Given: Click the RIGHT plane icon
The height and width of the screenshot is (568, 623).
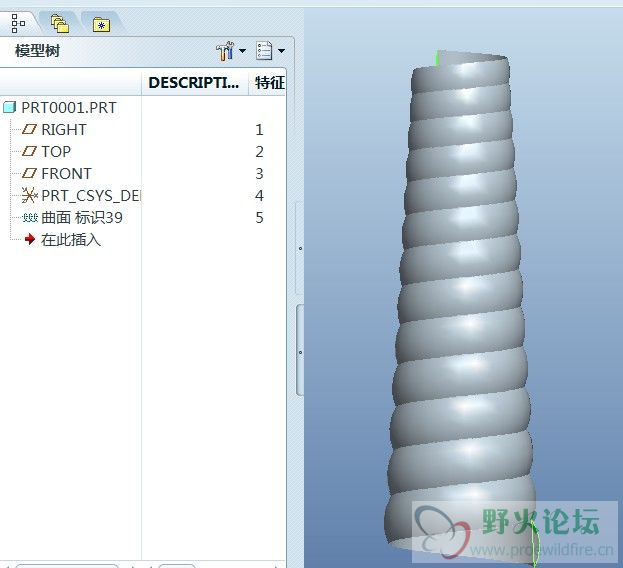Looking at the screenshot, I should [29, 129].
